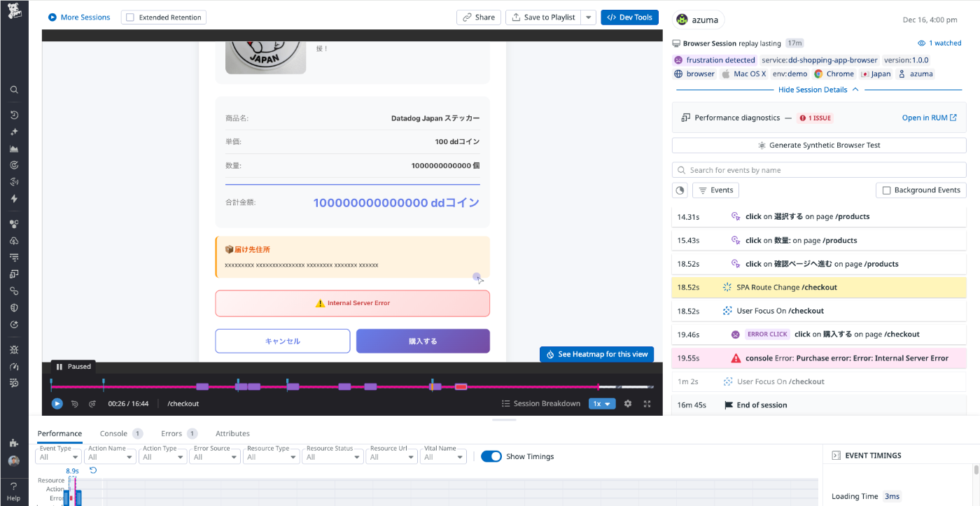Skip the replay forward a few seconds

coord(92,404)
